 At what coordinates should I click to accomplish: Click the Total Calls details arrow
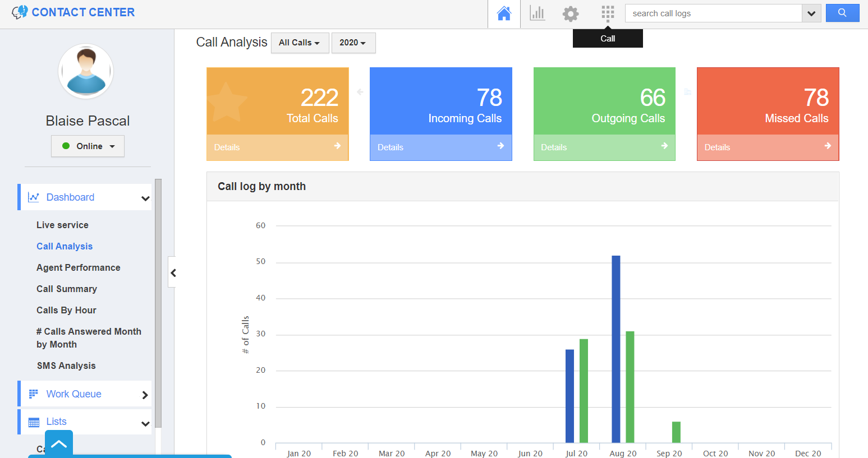337,146
